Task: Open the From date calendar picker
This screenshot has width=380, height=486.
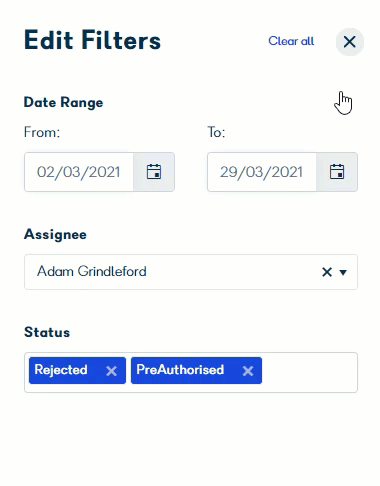Action: 154,172
